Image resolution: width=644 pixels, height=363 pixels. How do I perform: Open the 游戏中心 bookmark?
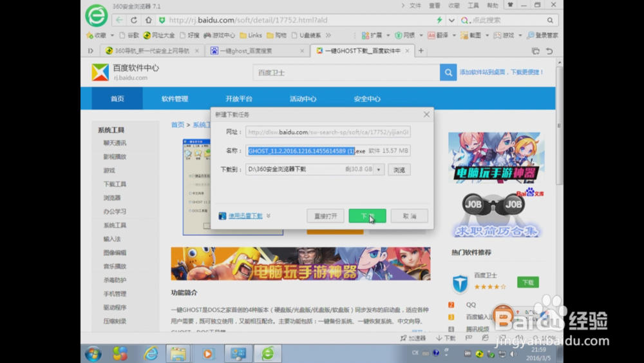click(220, 35)
